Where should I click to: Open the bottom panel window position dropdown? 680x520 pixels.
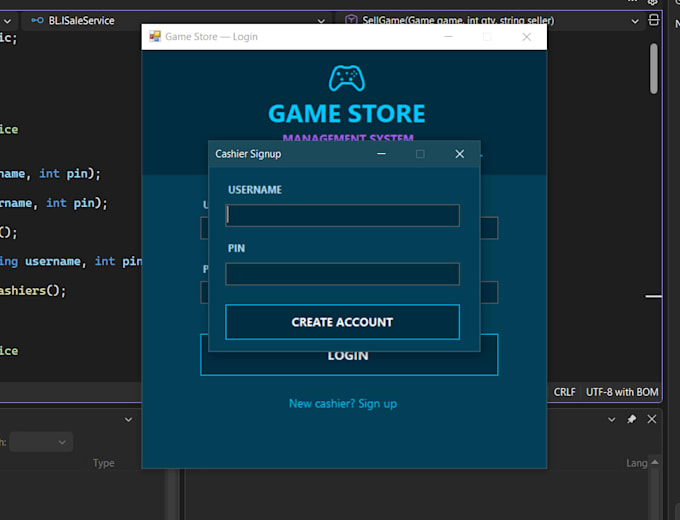point(611,419)
